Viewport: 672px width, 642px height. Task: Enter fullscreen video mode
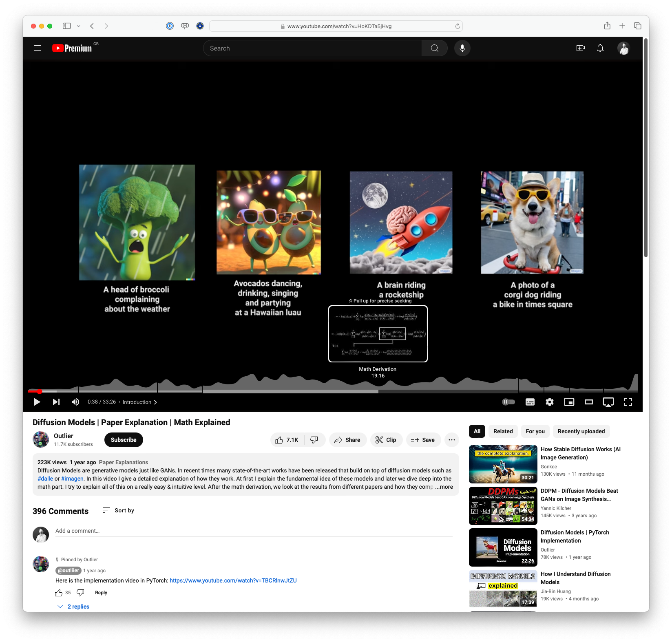628,402
